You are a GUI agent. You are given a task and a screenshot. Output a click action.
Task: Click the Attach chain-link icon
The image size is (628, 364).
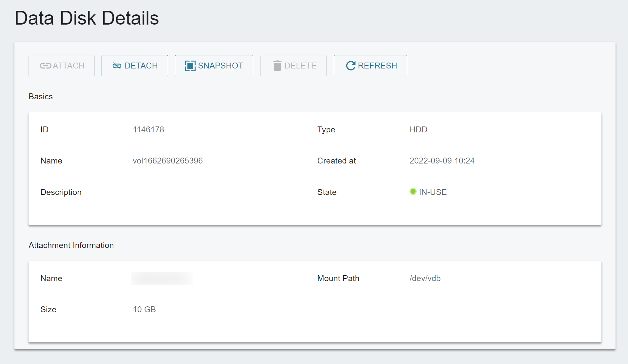[45, 66]
